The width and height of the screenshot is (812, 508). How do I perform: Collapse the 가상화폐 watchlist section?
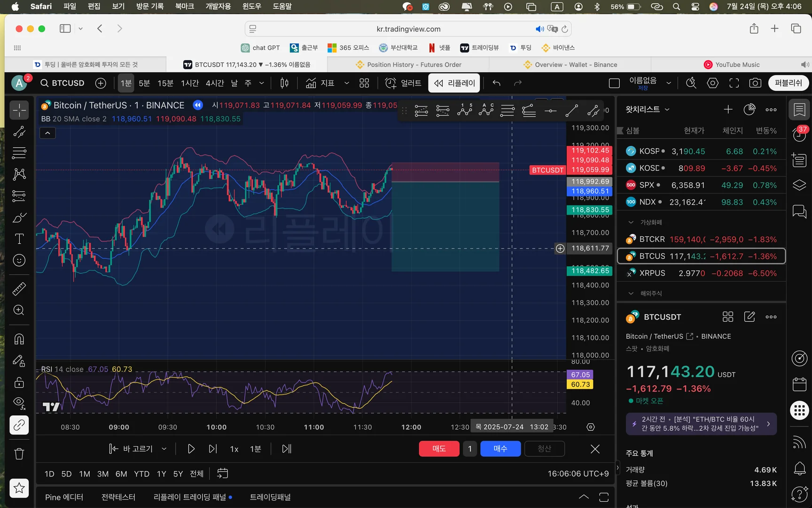(x=631, y=222)
